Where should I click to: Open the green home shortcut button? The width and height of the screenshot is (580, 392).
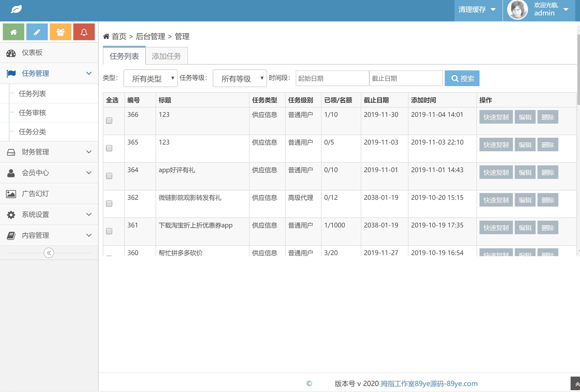point(14,32)
